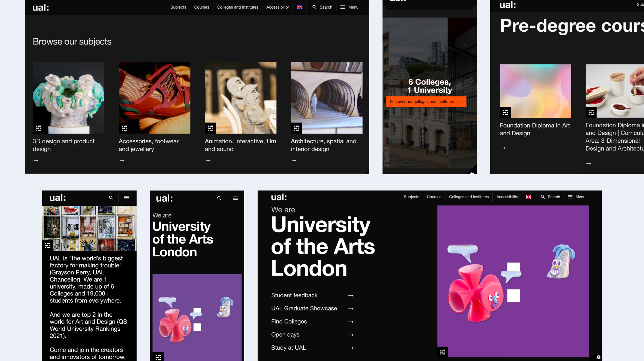The image size is (644, 361).
Task: Click the image description icon on the 3D design photo
Action: pos(38,128)
